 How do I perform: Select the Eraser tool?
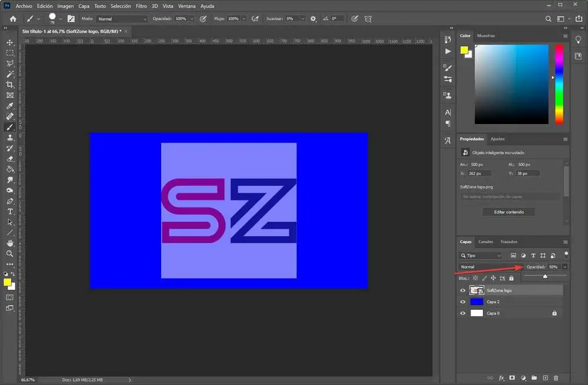tap(10, 159)
